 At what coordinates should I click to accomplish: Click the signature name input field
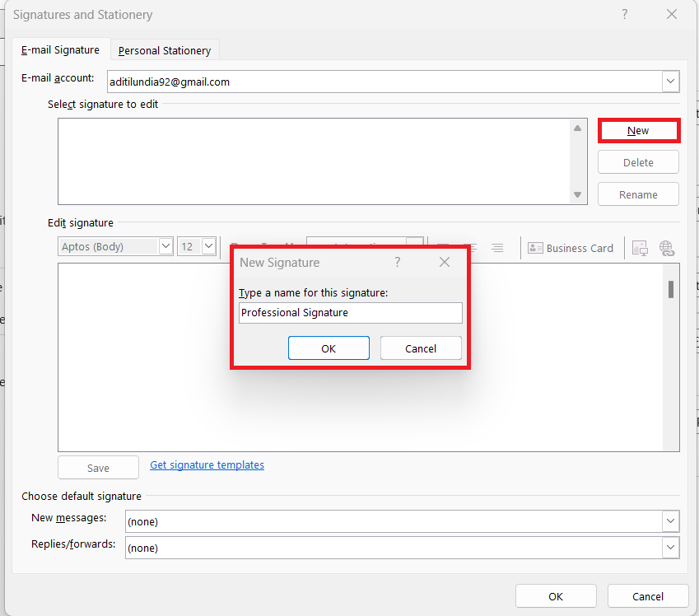pyautogui.click(x=351, y=313)
